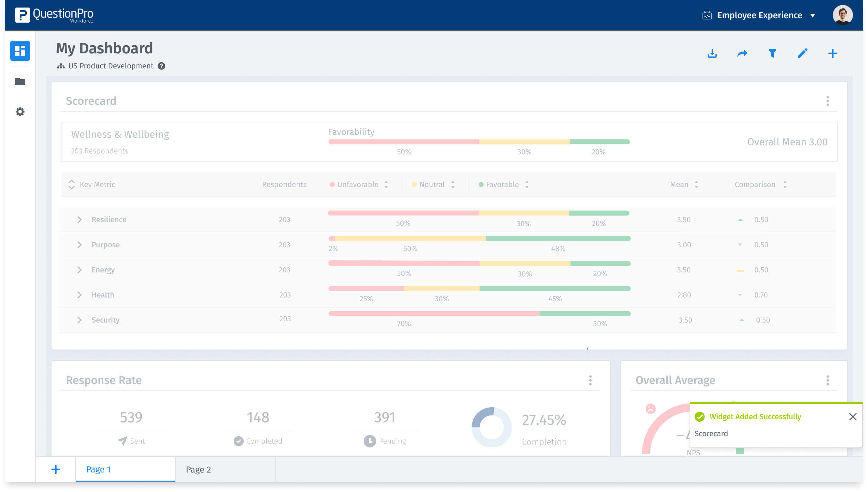The height and width of the screenshot is (492, 868).
Task: Sort by Unfavorable column arrows
Action: tap(386, 184)
